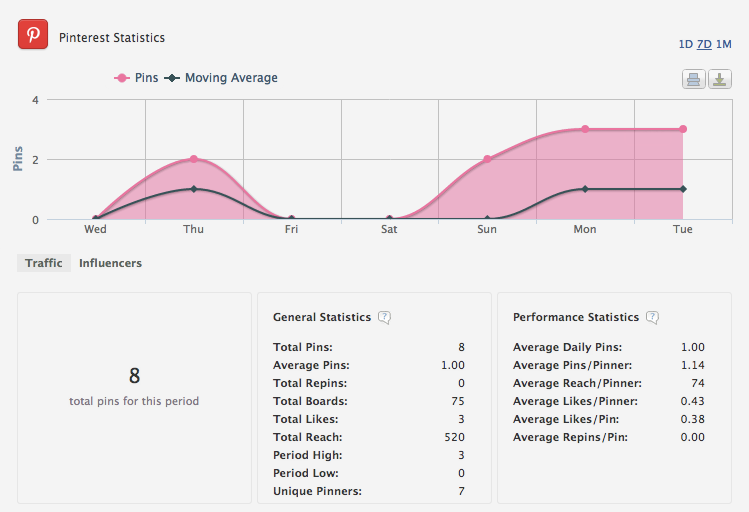Switch to the Influencers tab
749x512 pixels.
(110, 263)
